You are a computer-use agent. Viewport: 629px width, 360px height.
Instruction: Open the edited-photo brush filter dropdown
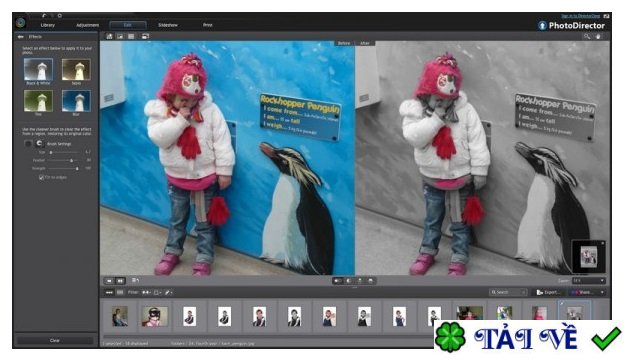169,293
